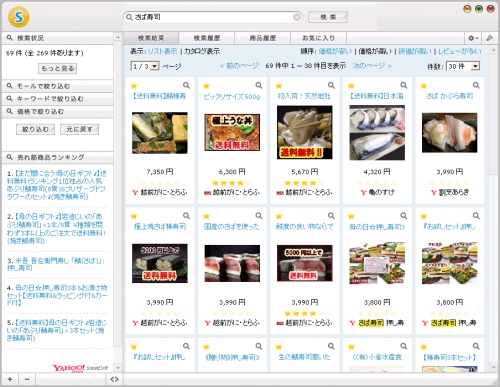
Task: Switch to the お気に入り tab
Action: (x=318, y=38)
